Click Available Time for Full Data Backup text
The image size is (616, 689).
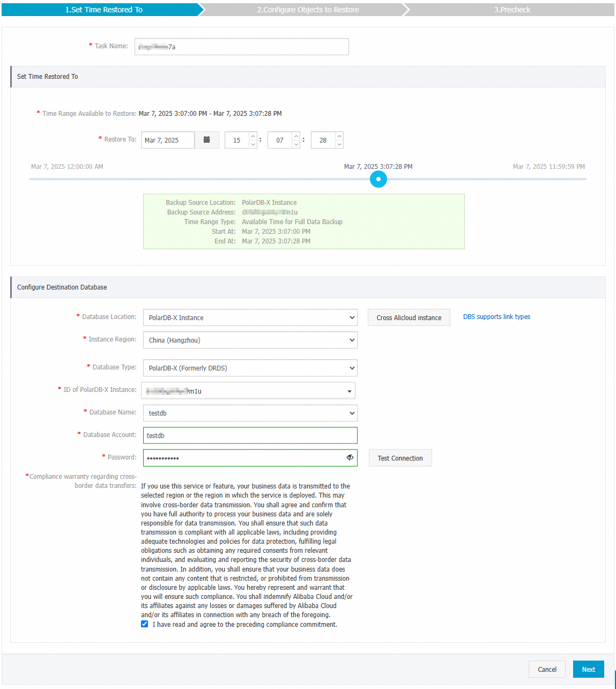point(292,222)
